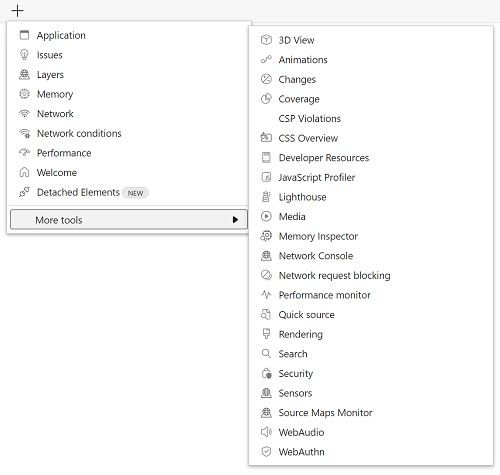Click the plus icon to add tools
This screenshot has height=475, width=500.
[17, 11]
